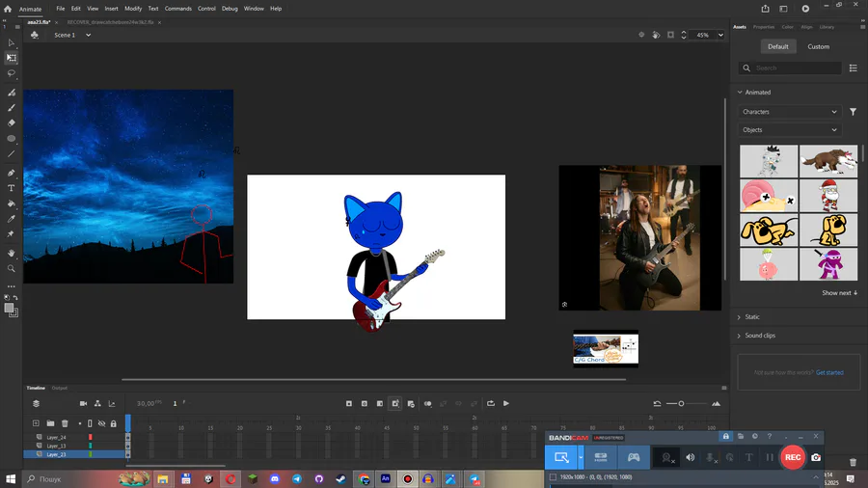The height and width of the screenshot is (488, 868).
Task: Toggle loop playback in timeline
Action: click(x=491, y=403)
